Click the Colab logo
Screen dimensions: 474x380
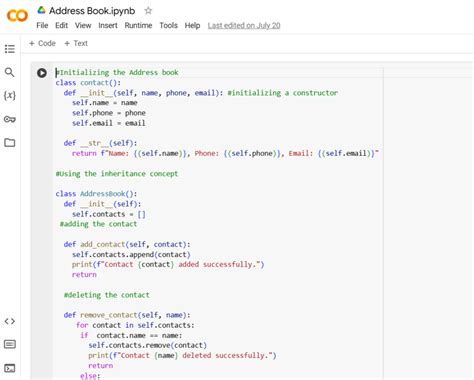tap(17, 15)
